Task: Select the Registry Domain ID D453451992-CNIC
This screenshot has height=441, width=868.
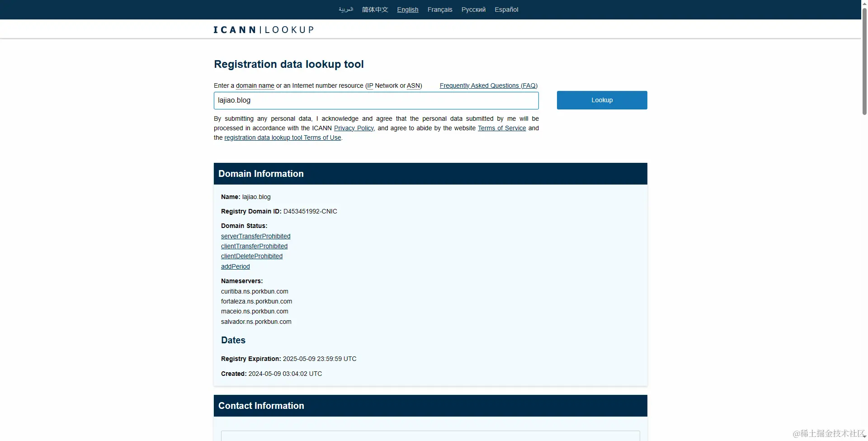Action: tap(310, 211)
